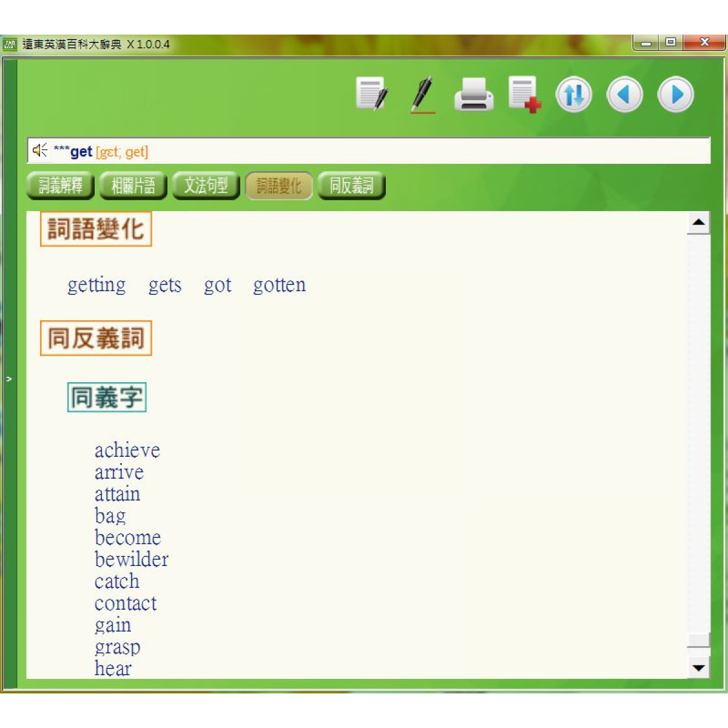The height and width of the screenshot is (728, 728).
Task: Open synonym gain
Action: [x=112, y=625]
